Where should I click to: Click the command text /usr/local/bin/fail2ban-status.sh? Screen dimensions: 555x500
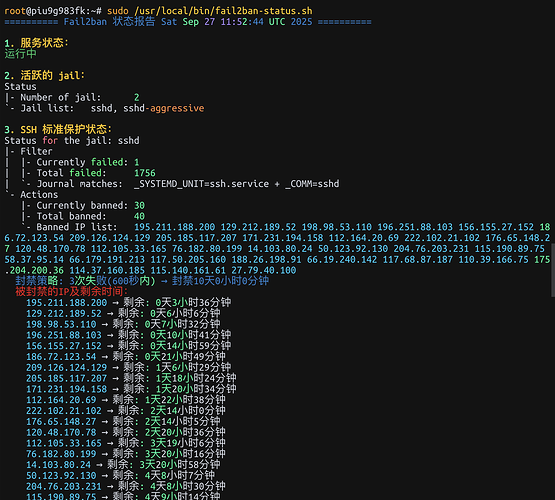pyautogui.click(x=223, y=11)
